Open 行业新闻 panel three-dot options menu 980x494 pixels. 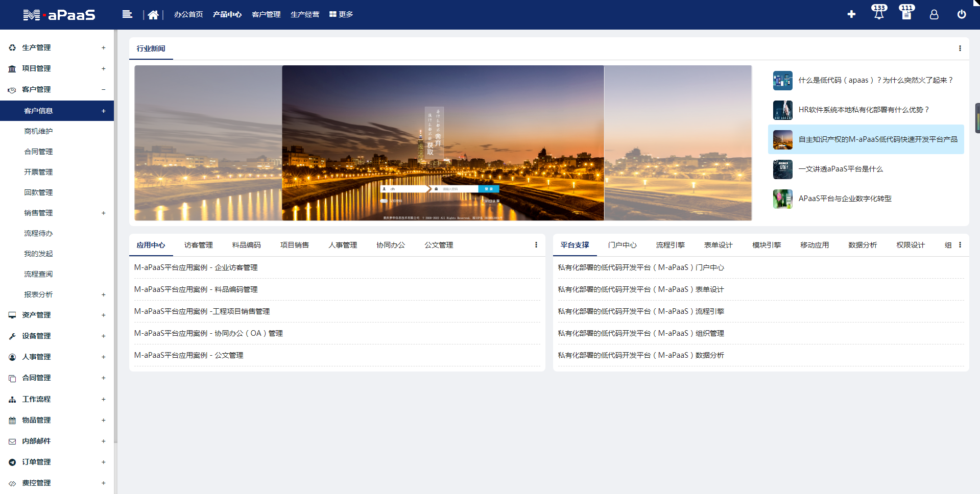pos(960,48)
